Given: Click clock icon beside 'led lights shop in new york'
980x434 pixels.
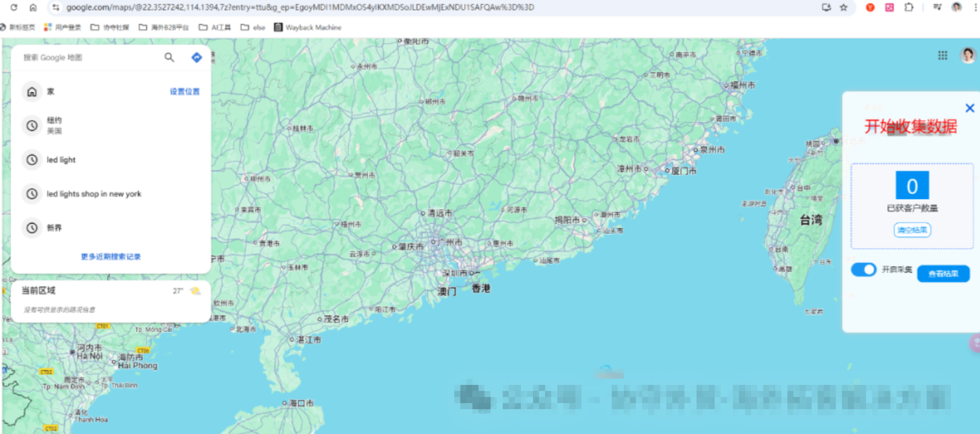Looking at the screenshot, I should click(32, 194).
